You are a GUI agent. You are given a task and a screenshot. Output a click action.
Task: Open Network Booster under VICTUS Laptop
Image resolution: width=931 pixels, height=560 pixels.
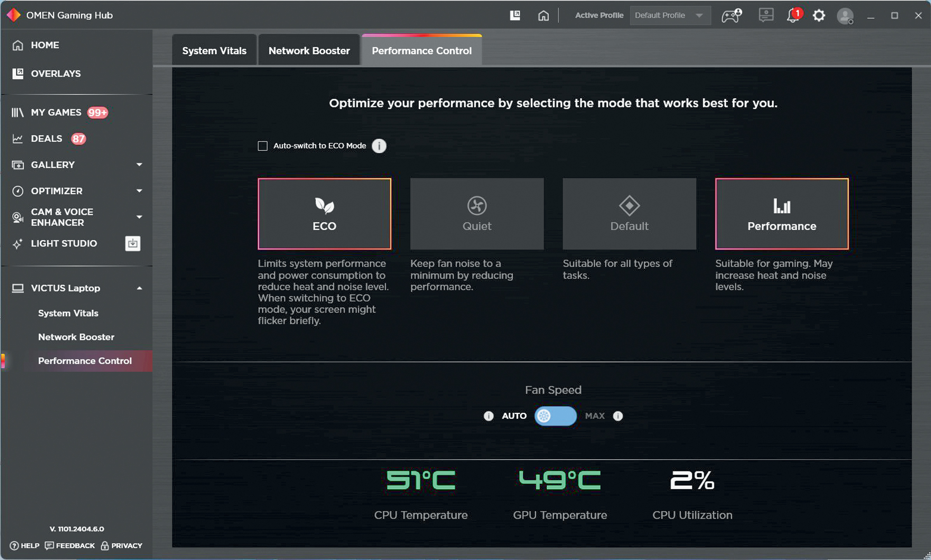76,337
